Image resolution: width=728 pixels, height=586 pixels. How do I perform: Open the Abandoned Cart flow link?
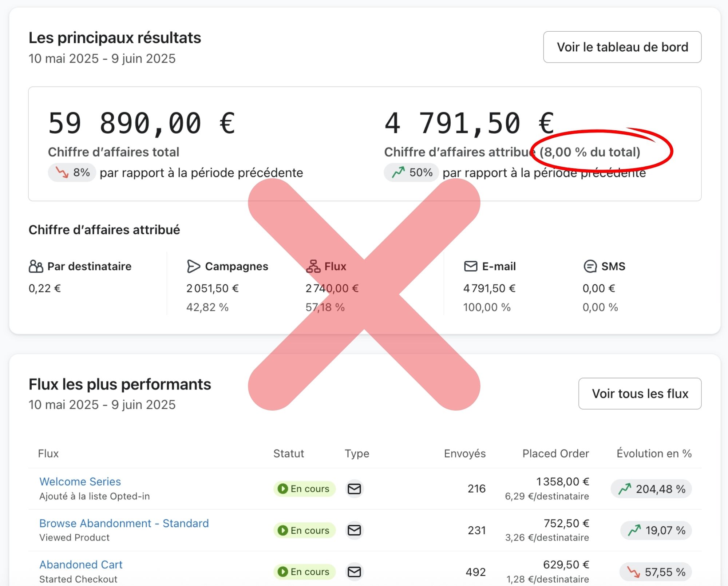[81, 565]
